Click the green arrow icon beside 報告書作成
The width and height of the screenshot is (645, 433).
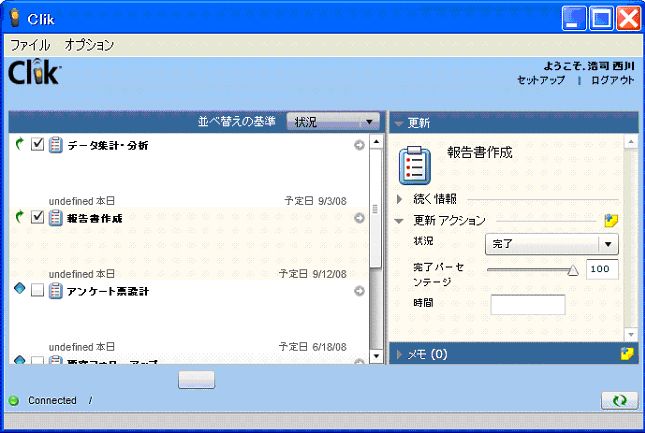tap(19, 216)
